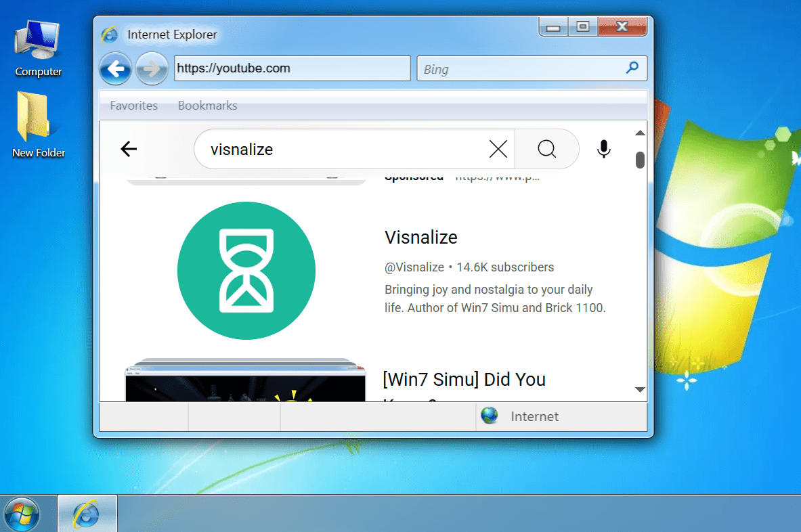Viewport: 801px width, 532px height.
Task: Select the address bar showing youtube.com
Action: [x=291, y=68]
